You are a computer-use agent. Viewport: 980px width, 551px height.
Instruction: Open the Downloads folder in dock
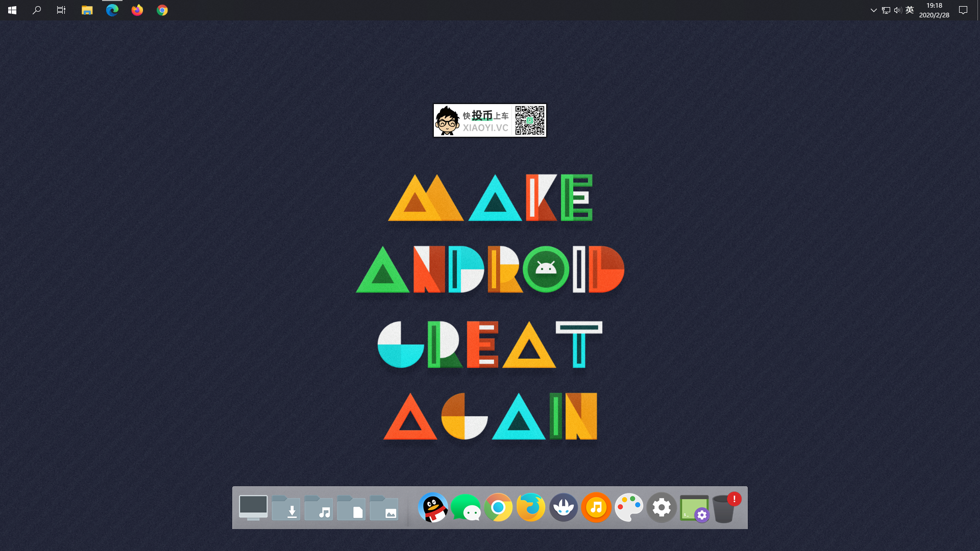286,508
